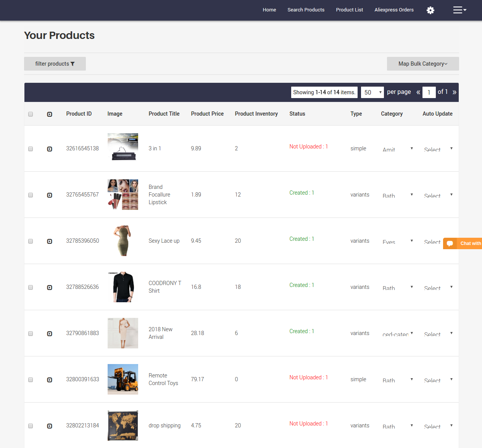Check the box for product 32616545138

click(31, 149)
